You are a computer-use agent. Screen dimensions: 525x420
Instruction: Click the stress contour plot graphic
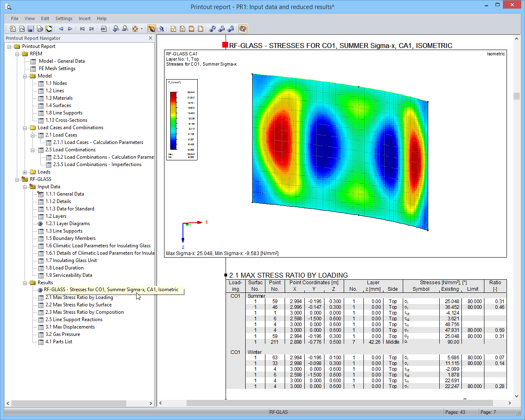[340, 152]
